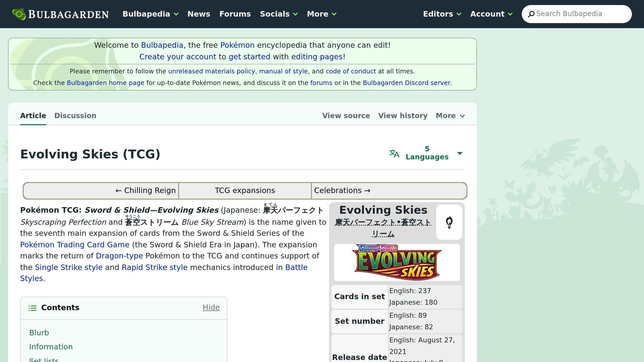Expand the More menu in top navigation

(322, 14)
